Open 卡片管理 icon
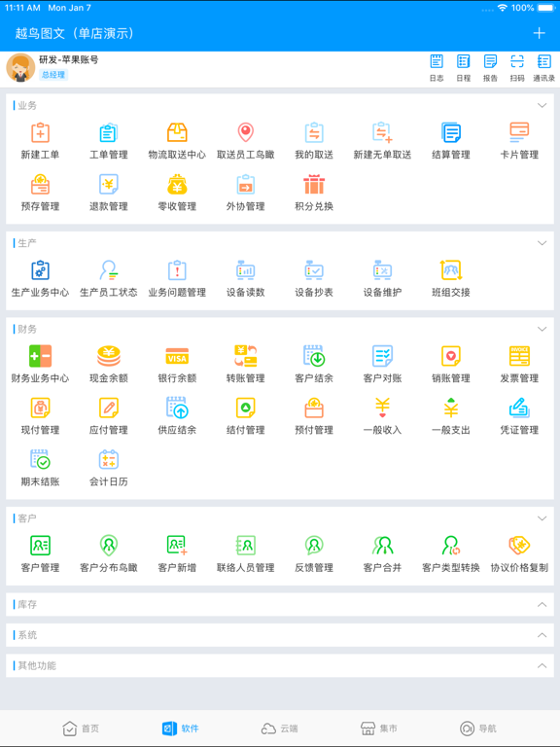The width and height of the screenshot is (560, 747). coord(519,133)
